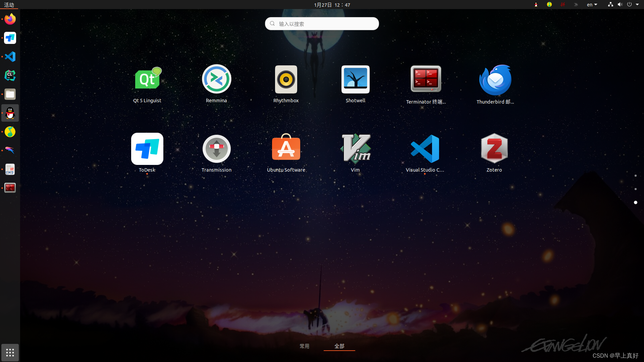Toggle the Show Applications grid button
This screenshot has width=644, height=362.
point(10,352)
